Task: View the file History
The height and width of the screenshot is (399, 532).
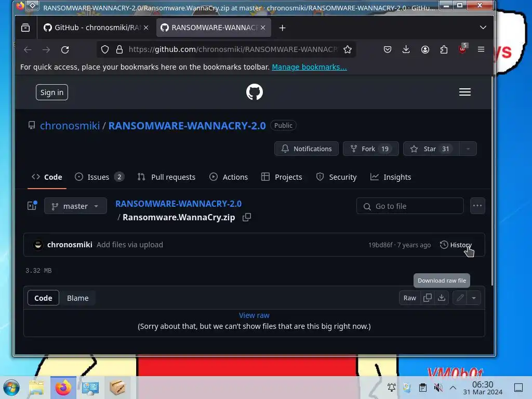Action: (456, 245)
